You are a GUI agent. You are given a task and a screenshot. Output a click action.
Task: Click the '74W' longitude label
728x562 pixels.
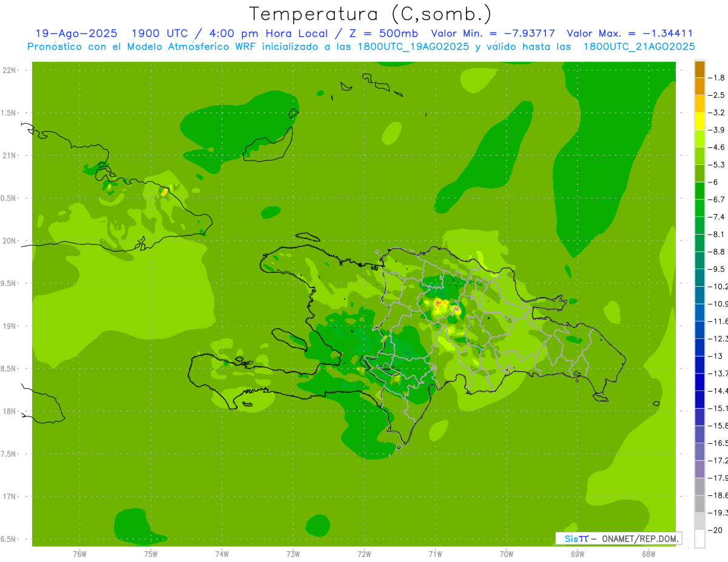221,554
